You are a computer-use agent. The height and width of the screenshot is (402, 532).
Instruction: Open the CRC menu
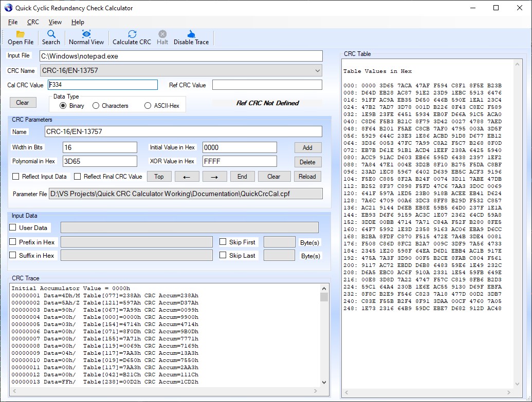click(33, 22)
